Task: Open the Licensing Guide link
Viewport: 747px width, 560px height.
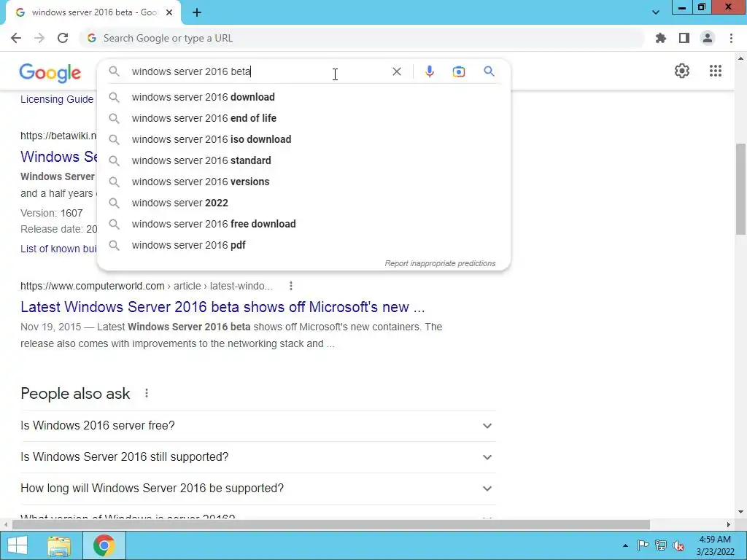Action: coord(57,99)
